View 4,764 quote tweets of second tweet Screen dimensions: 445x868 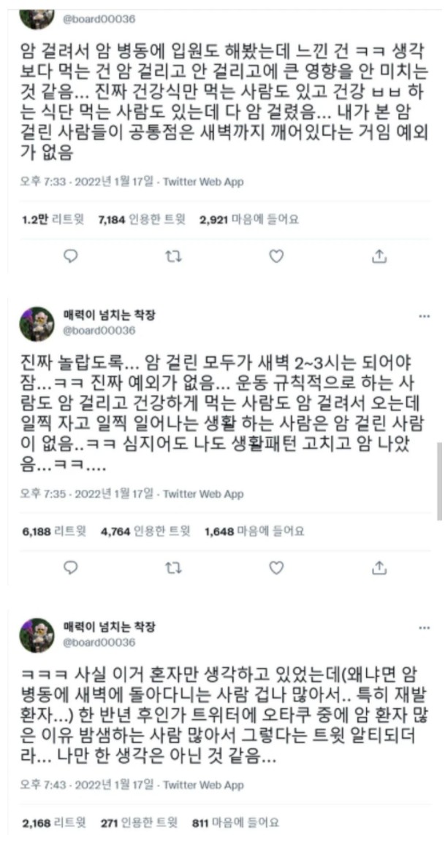tap(145, 532)
